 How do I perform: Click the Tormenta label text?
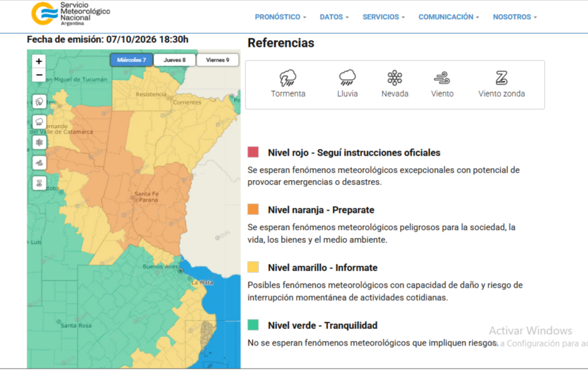[x=288, y=94]
